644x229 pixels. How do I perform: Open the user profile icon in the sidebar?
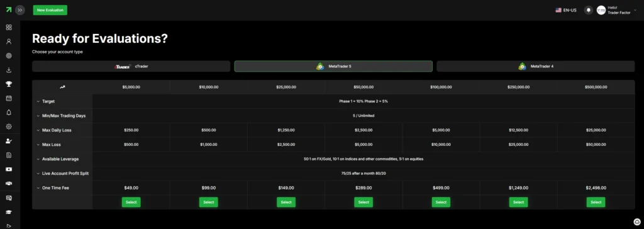point(9,42)
